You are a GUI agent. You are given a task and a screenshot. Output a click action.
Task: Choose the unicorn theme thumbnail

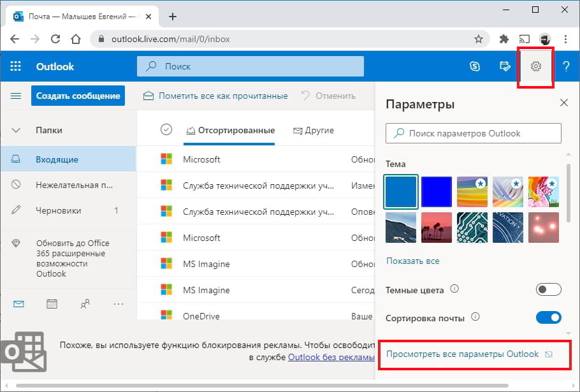tap(544, 192)
